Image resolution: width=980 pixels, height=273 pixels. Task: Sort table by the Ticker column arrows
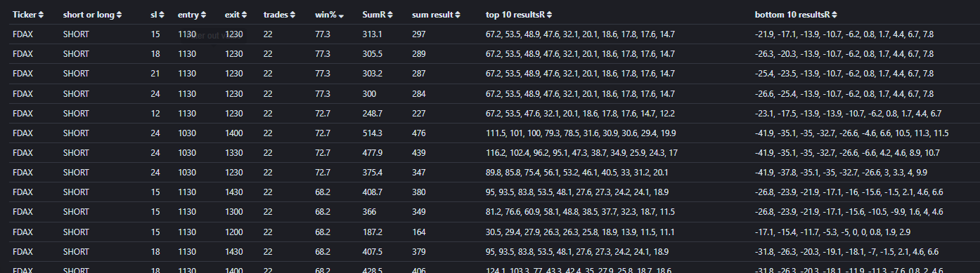pyautogui.click(x=41, y=15)
